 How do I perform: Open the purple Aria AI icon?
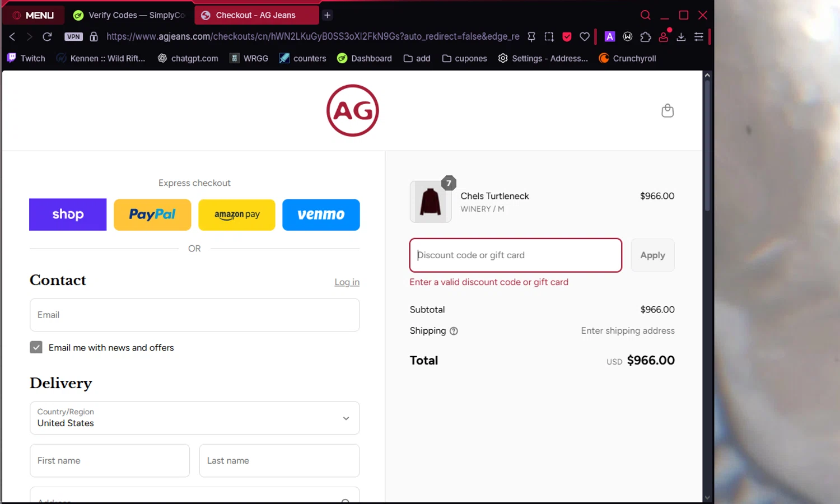click(x=610, y=36)
